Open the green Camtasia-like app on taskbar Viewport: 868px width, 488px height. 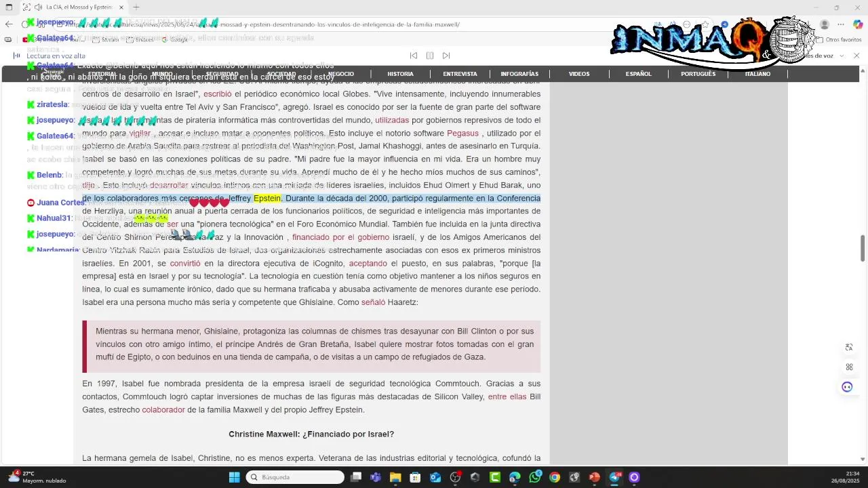pos(495,477)
